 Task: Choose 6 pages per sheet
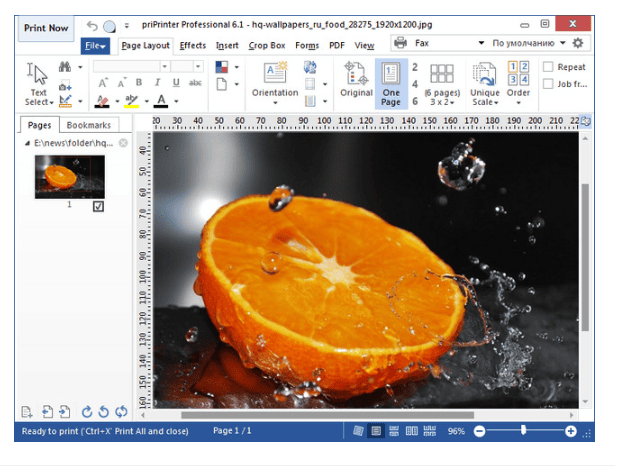(415, 101)
